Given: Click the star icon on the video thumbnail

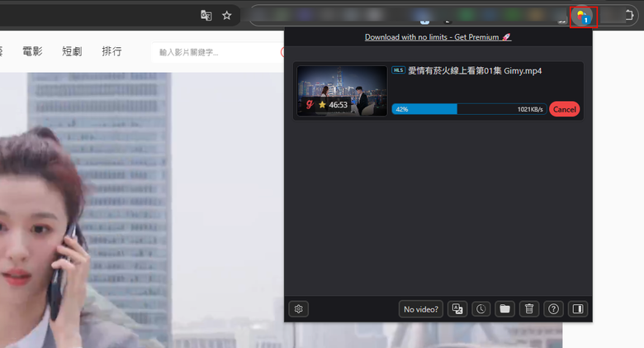Looking at the screenshot, I should tap(322, 105).
